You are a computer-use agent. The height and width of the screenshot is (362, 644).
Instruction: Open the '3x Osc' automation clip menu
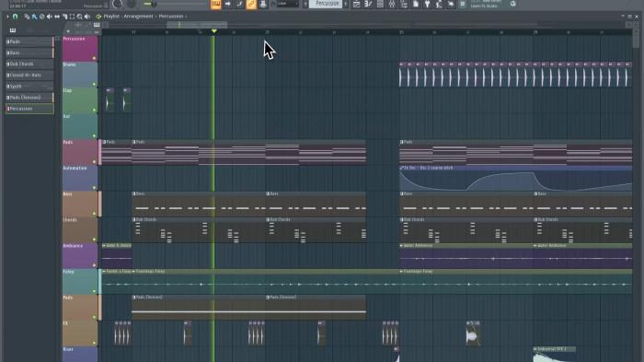402,168
